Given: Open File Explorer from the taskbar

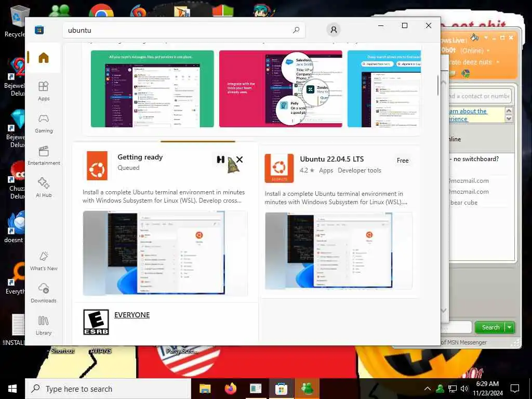Looking at the screenshot, I should pyautogui.click(x=205, y=389).
